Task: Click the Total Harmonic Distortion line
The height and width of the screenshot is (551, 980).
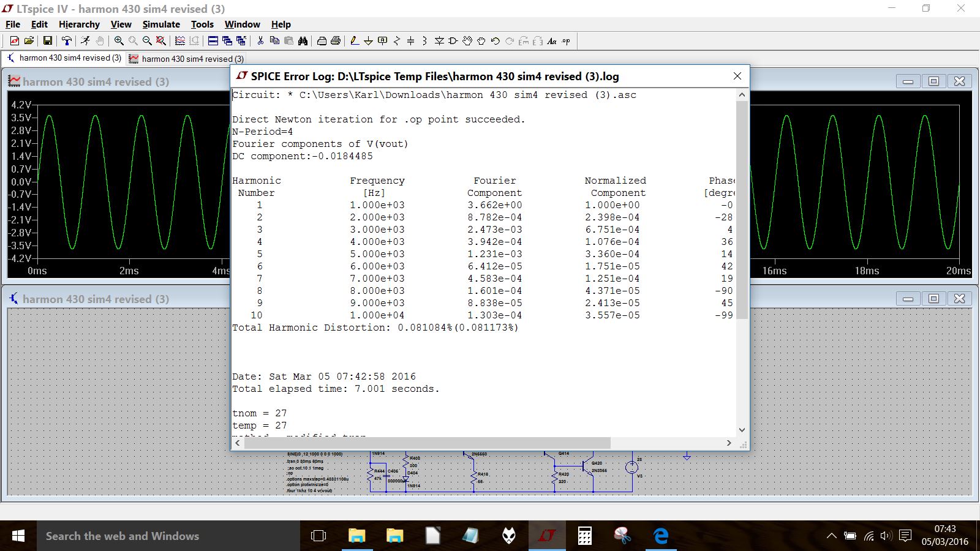Action: [x=375, y=328]
